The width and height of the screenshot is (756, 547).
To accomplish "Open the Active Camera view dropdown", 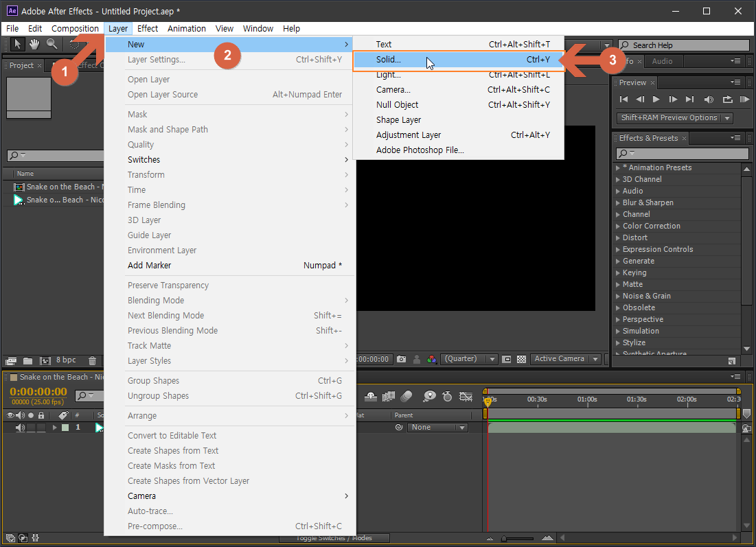I will pyautogui.click(x=566, y=359).
